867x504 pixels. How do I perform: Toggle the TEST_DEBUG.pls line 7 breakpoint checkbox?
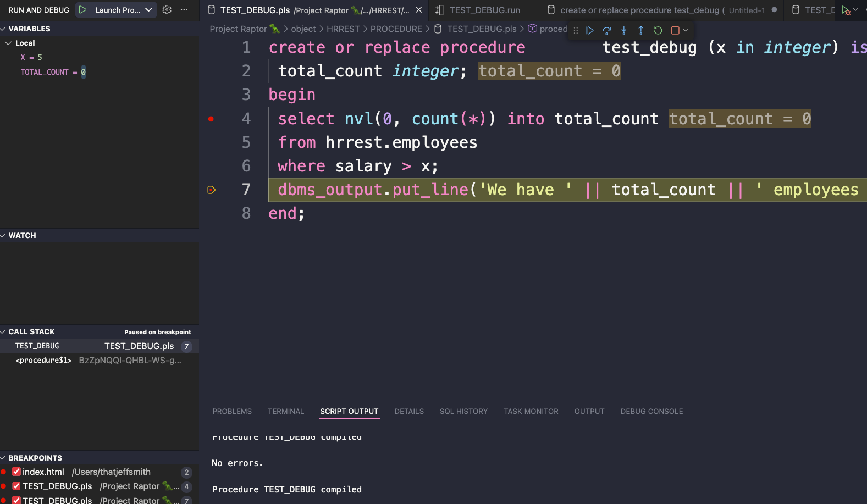16,500
